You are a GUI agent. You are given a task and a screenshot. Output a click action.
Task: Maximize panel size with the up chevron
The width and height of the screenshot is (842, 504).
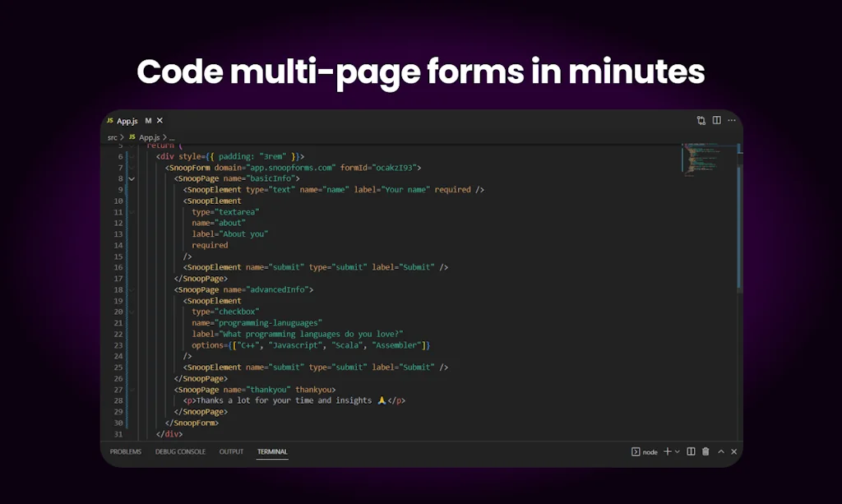720,451
